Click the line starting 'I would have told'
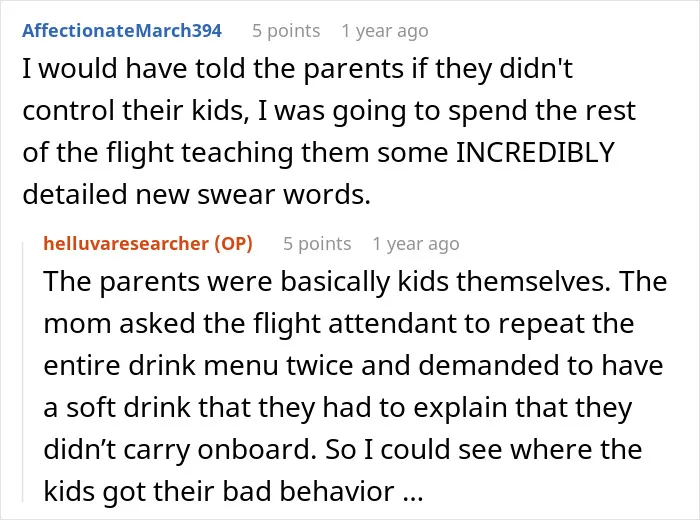The height and width of the screenshot is (520, 700). (x=297, y=70)
